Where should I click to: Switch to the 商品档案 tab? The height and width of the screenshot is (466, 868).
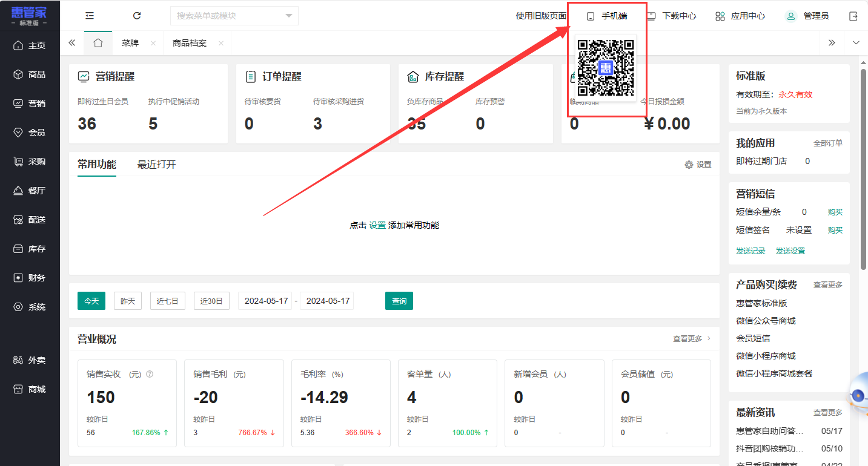coord(189,43)
